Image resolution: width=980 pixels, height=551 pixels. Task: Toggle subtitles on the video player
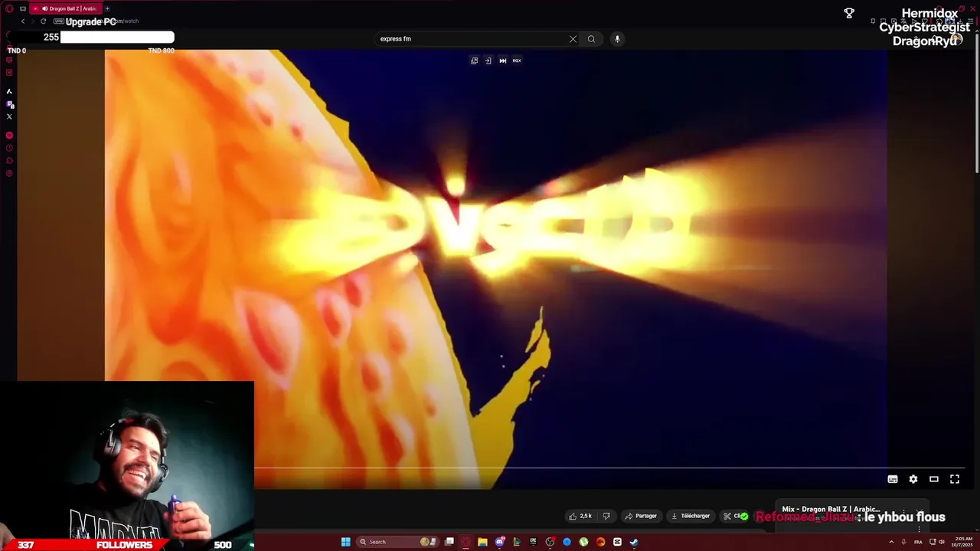[x=893, y=479]
